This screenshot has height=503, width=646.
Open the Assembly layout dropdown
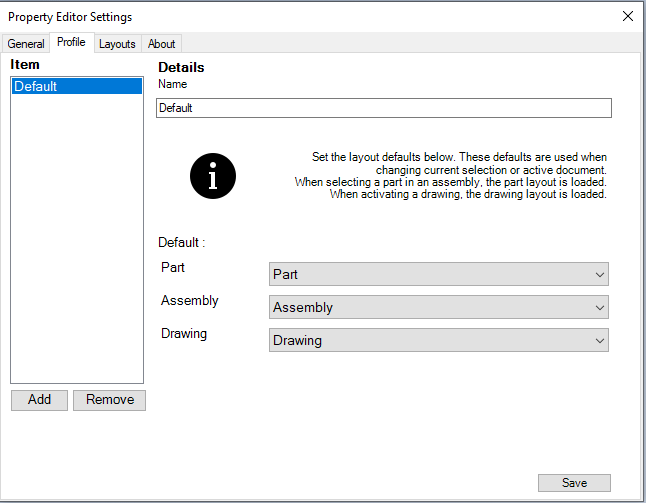coord(438,307)
